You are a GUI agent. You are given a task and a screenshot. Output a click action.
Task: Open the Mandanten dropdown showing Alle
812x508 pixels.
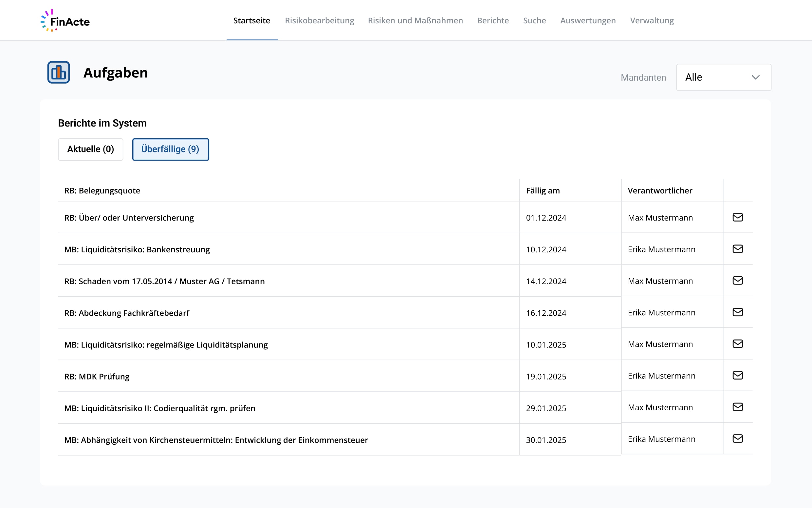tap(723, 77)
